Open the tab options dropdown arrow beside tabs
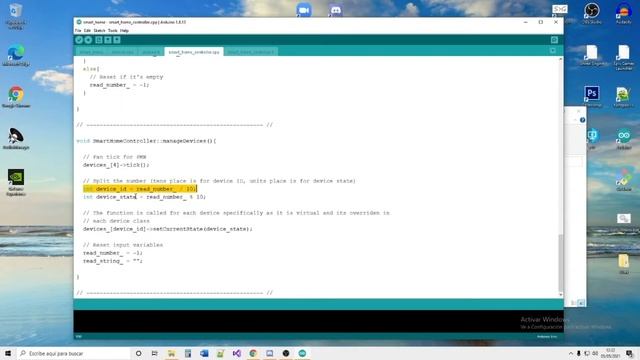 553,51
